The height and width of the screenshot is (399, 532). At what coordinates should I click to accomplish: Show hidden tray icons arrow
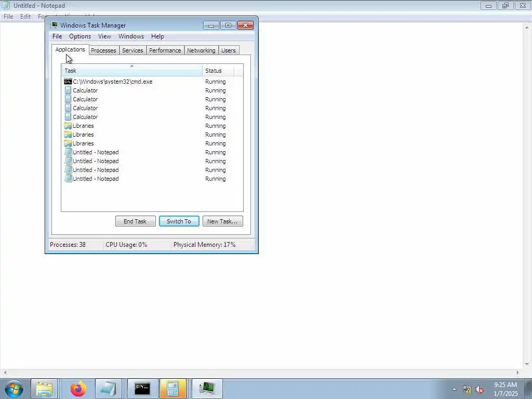pyautogui.click(x=454, y=389)
